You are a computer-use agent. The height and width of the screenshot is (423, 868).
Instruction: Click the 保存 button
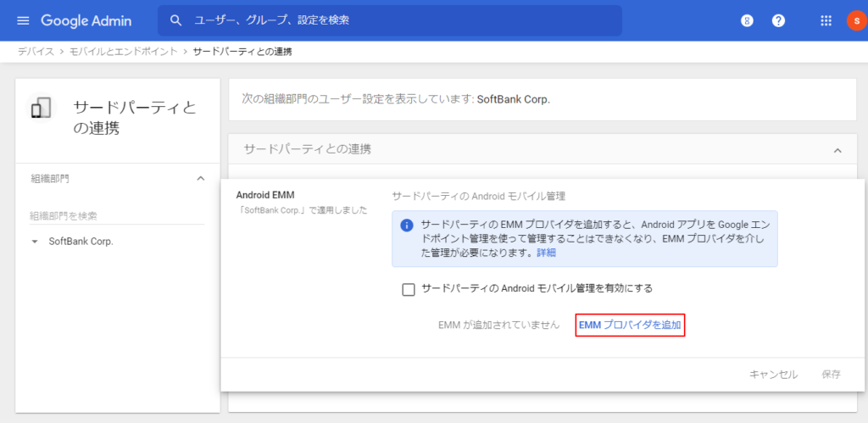click(831, 374)
